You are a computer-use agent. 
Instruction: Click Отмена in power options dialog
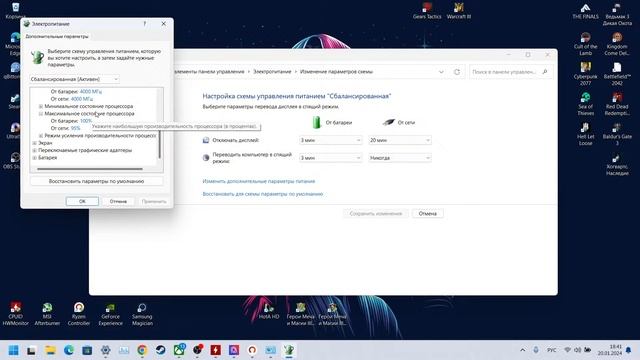click(118, 201)
